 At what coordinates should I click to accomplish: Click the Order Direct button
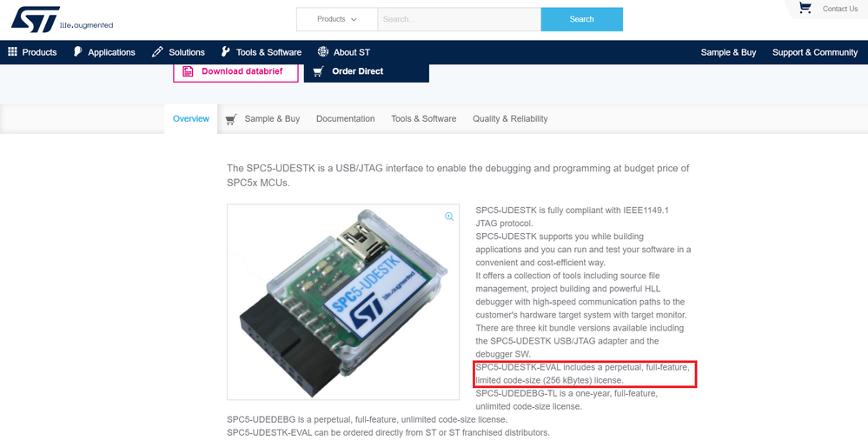point(367,72)
